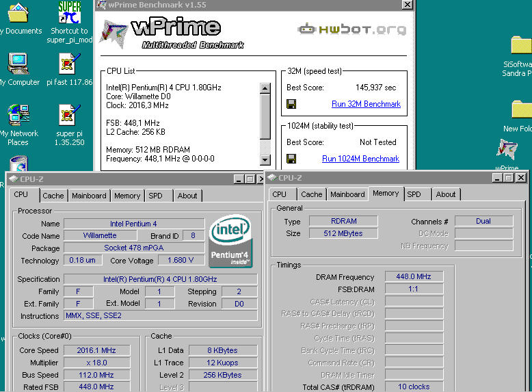Click the Technology value 0.18 um
Viewport: 532px width, 392px height.
pos(83,260)
